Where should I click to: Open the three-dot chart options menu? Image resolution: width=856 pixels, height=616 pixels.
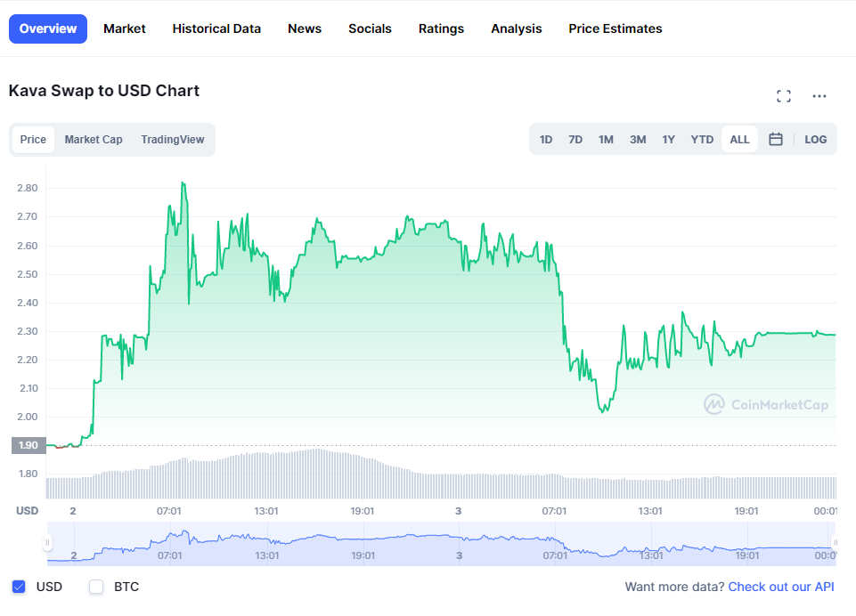tap(819, 96)
